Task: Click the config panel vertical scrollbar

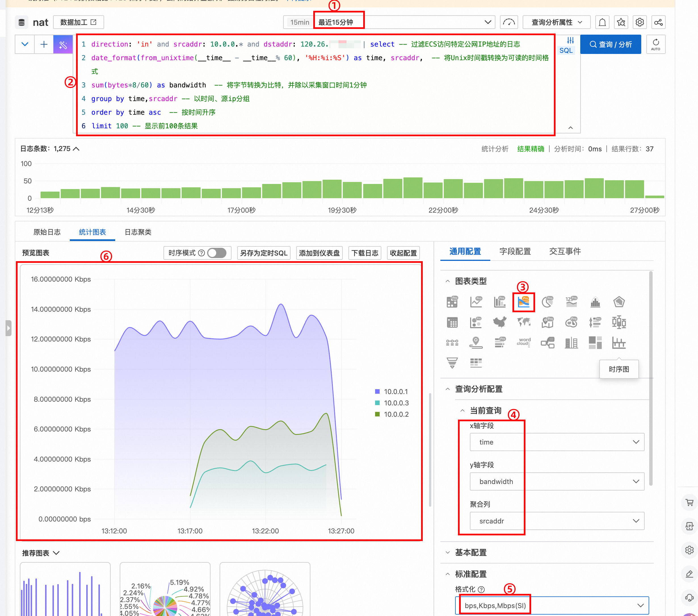Action: pyautogui.click(x=651, y=378)
